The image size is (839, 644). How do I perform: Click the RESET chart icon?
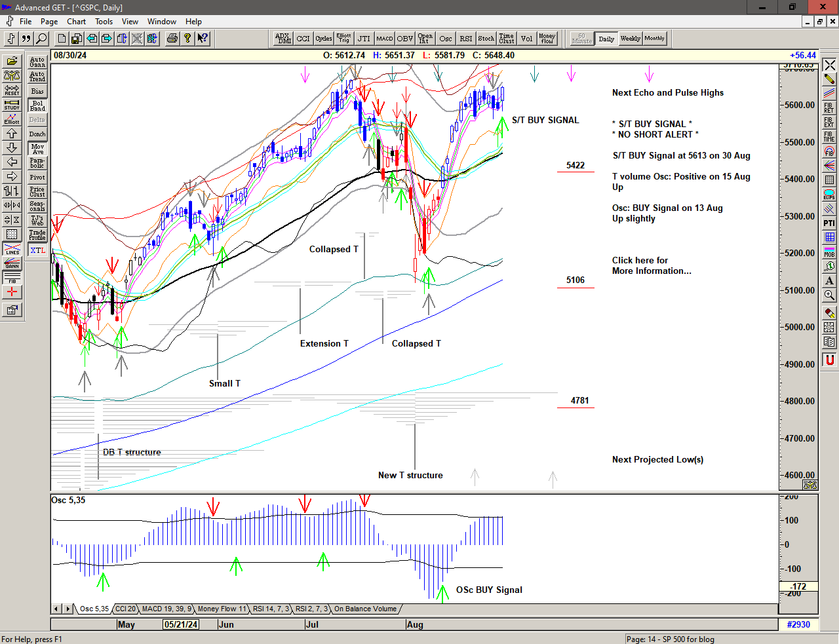coord(12,90)
